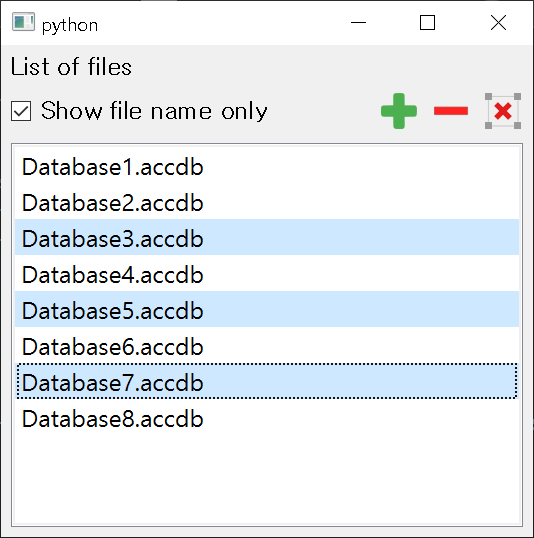This screenshot has height=538, width=534.
Task: Click the python app icon in title bar
Action: click(23, 23)
